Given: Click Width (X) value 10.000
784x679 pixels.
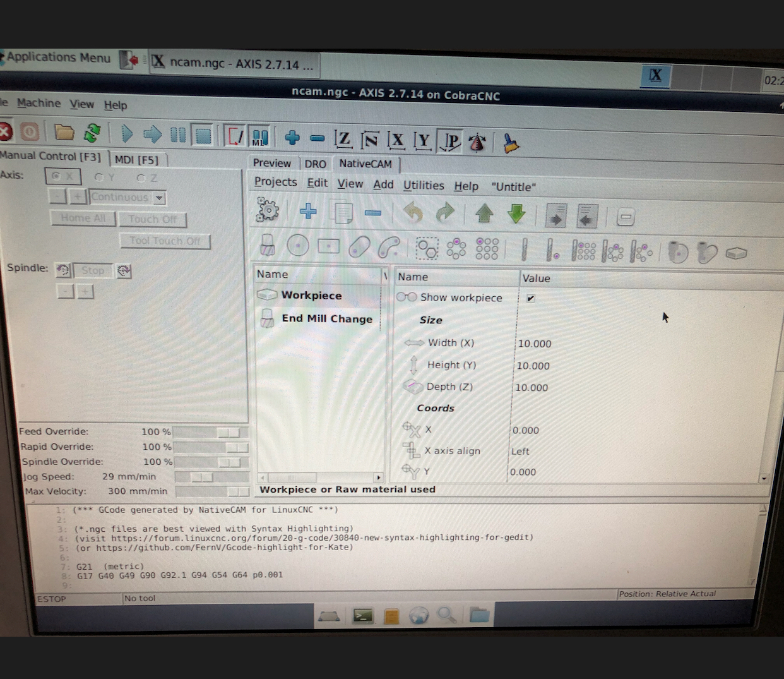Looking at the screenshot, I should [535, 344].
